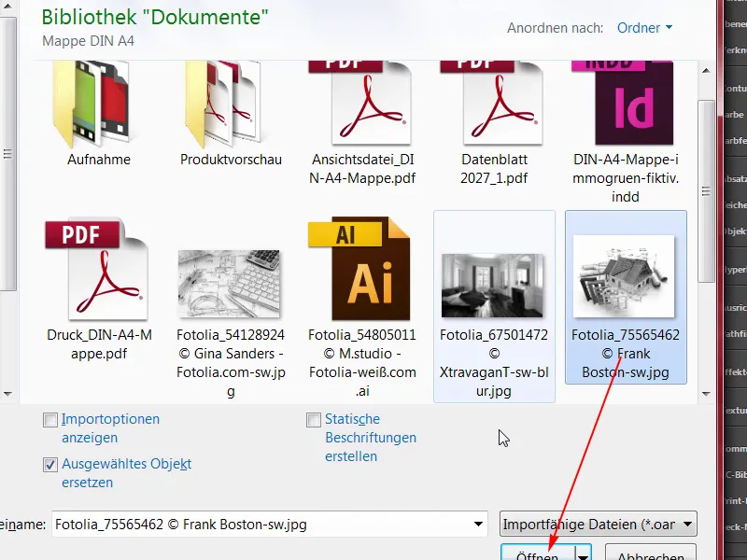Click the Fotolia_54805011 M.studio file name
The width and height of the screenshot is (747, 560).
pyautogui.click(x=362, y=363)
